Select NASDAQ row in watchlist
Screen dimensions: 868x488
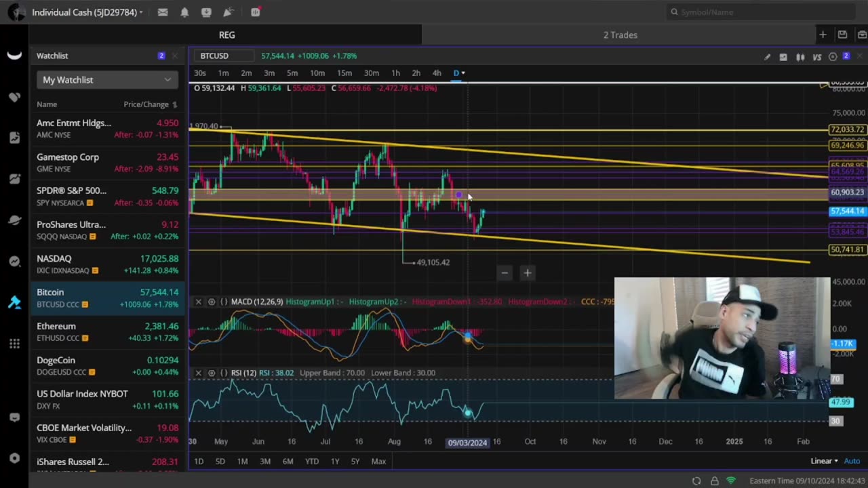(x=107, y=264)
